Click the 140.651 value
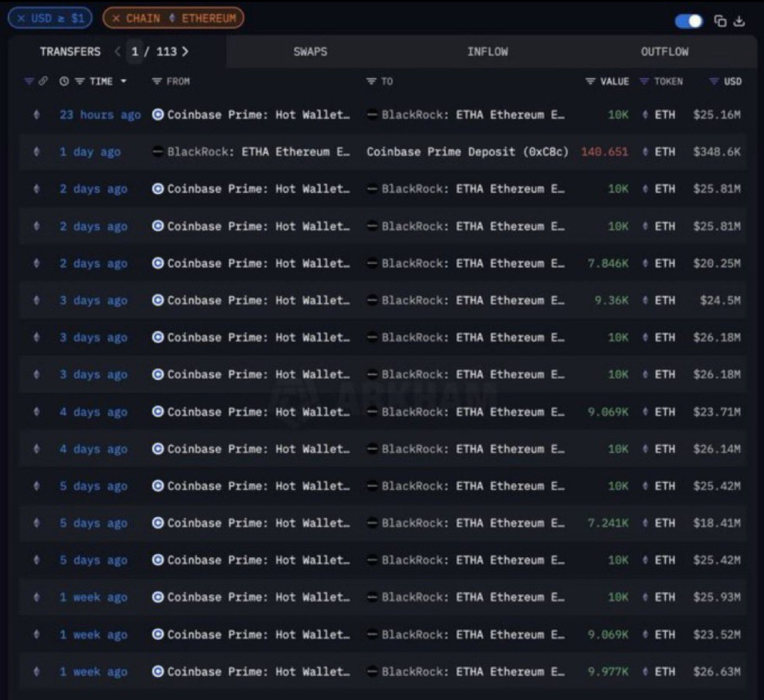Viewport: 764px width, 700px height. [x=604, y=152]
